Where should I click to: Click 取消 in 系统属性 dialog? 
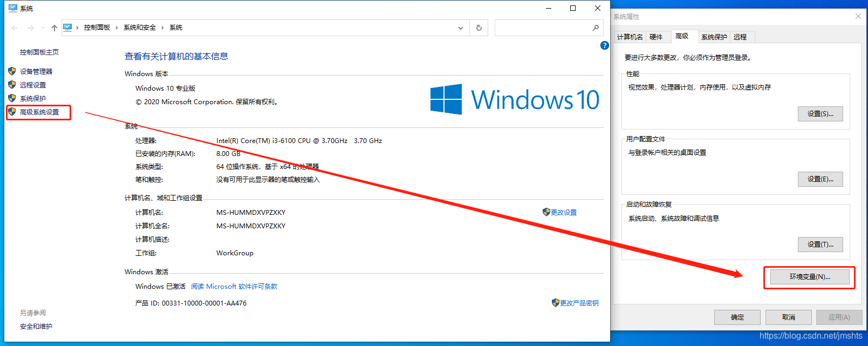pos(789,317)
